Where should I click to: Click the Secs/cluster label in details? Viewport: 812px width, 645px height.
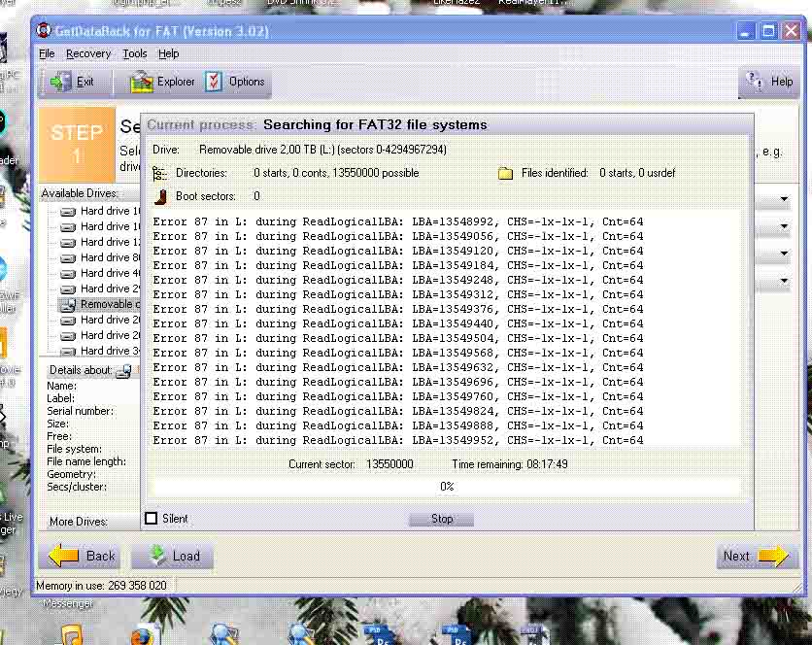point(77,487)
